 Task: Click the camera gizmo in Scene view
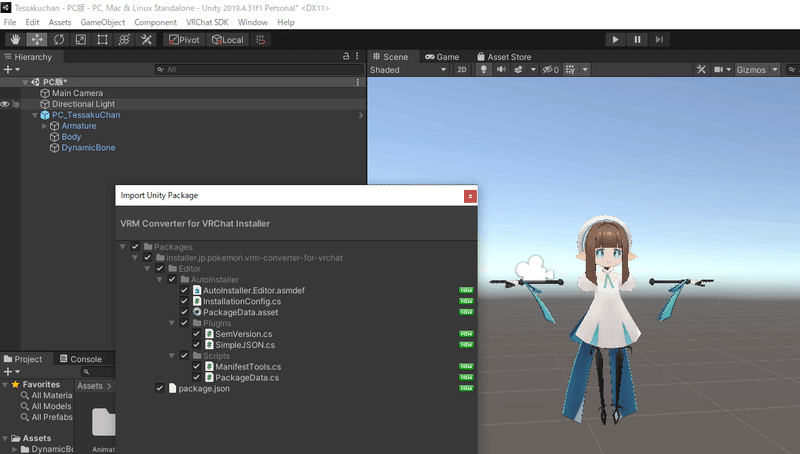point(534,269)
